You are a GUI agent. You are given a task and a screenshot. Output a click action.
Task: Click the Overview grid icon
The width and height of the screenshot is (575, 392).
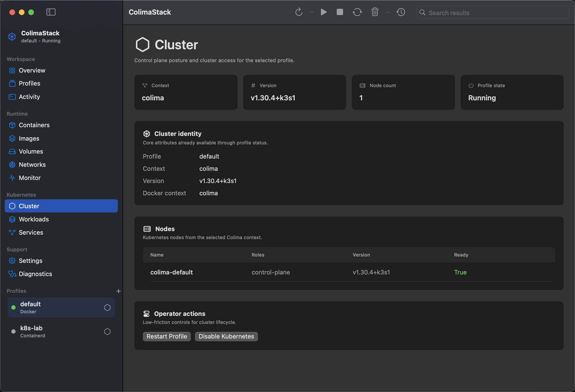(12, 70)
